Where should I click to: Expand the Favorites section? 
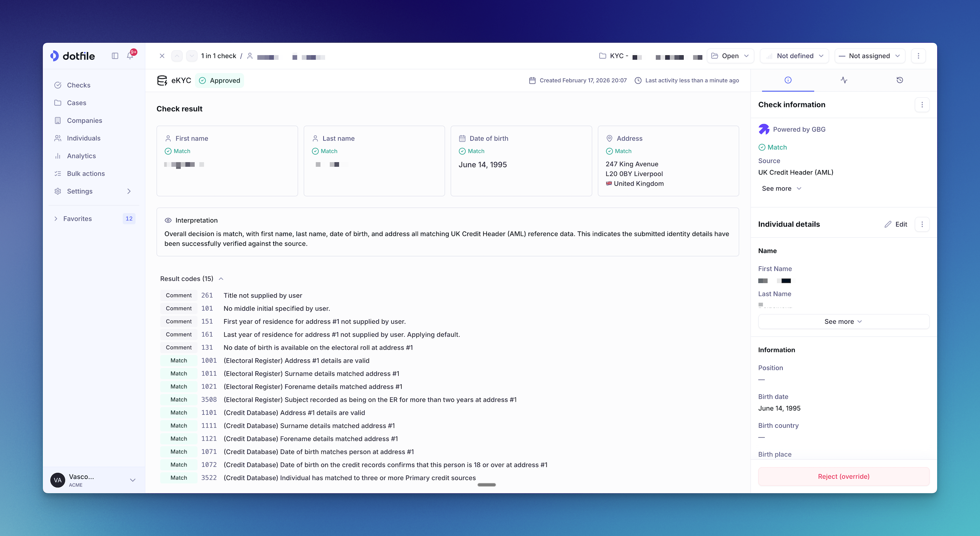pyautogui.click(x=56, y=219)
